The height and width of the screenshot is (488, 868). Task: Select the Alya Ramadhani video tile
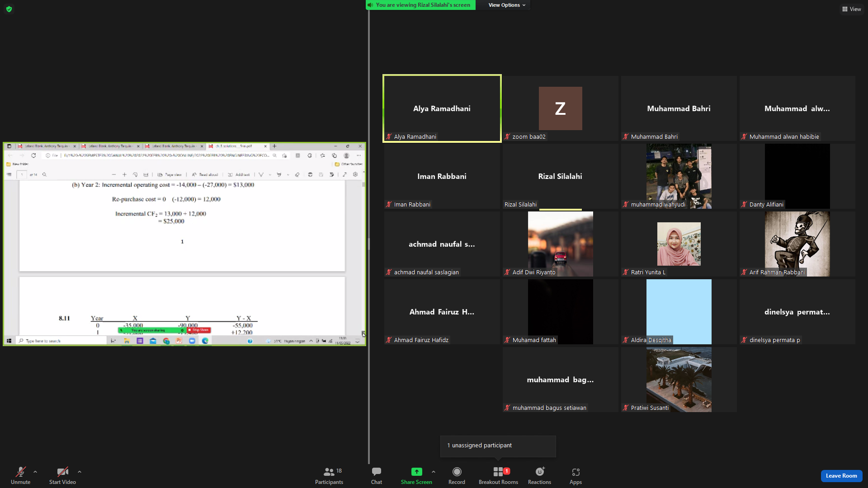(442, 108)
